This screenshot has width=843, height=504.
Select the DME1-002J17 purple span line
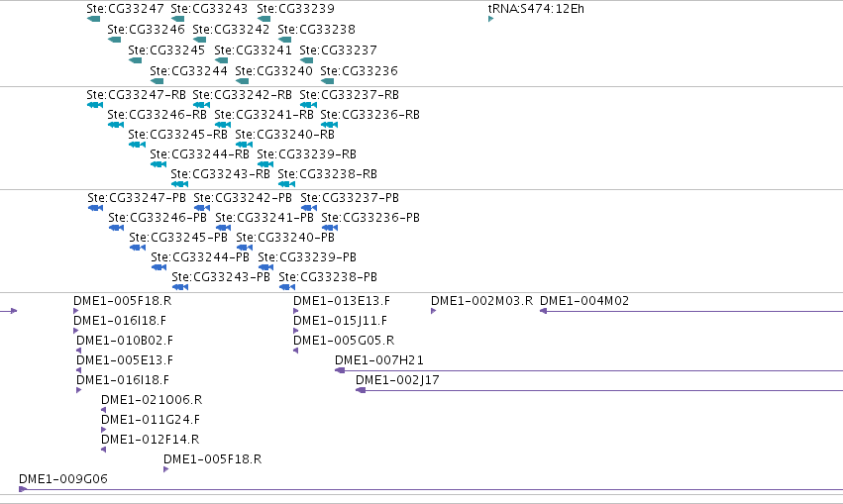(x=599, y=390)
